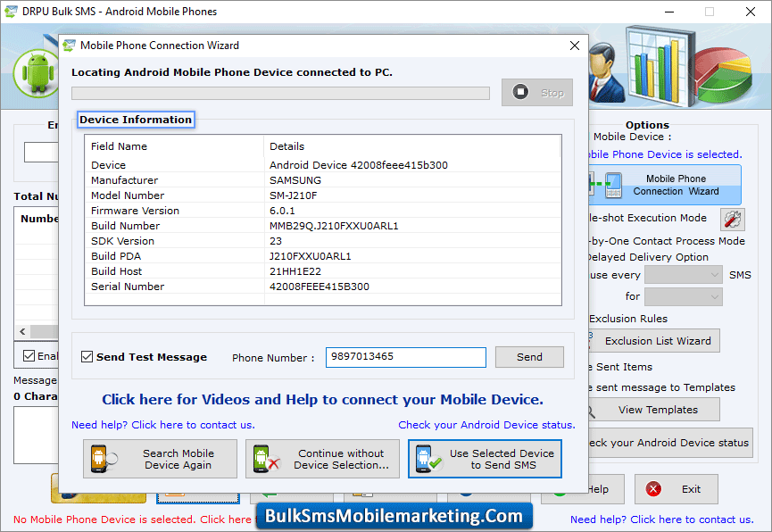Click the bar chart graphic in banner
772x532 pixels.
(660, 66)
